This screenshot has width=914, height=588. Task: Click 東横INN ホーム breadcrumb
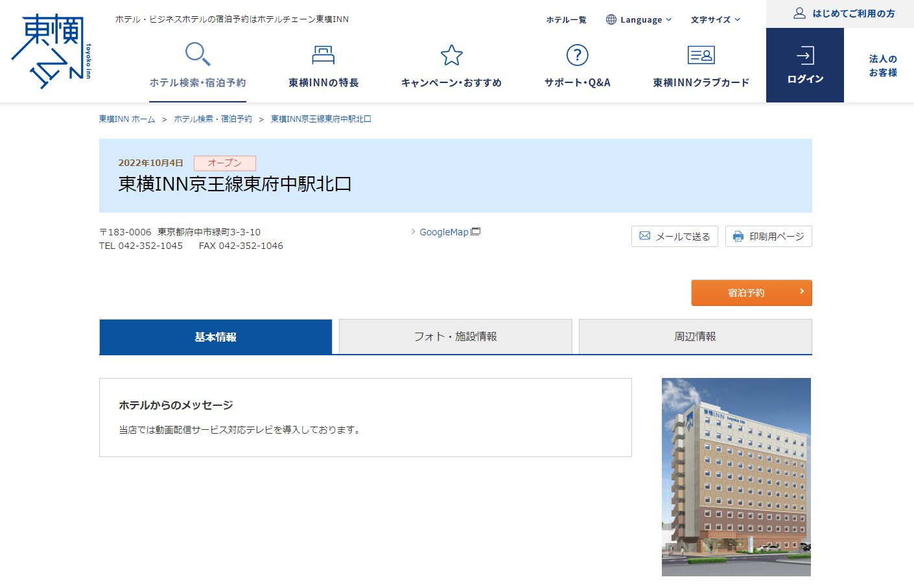coord(127,119)
